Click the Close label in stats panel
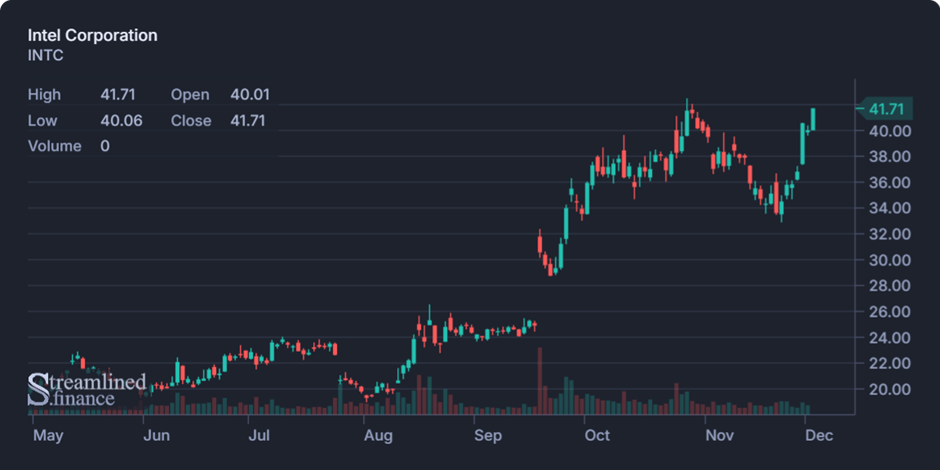 coord(191,120)
